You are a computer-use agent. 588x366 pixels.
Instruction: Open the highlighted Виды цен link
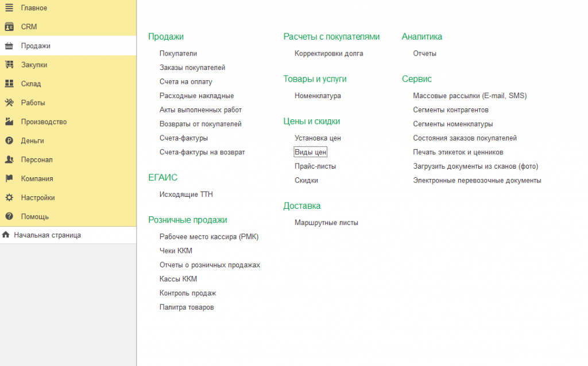[311, 153]
